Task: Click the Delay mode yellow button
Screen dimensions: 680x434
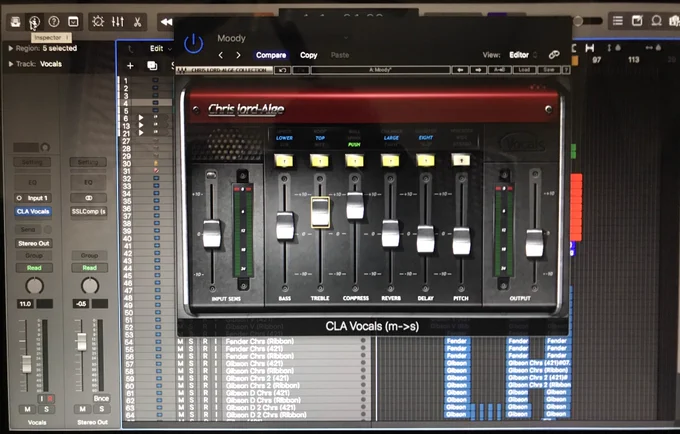Action: coord(425,160)
